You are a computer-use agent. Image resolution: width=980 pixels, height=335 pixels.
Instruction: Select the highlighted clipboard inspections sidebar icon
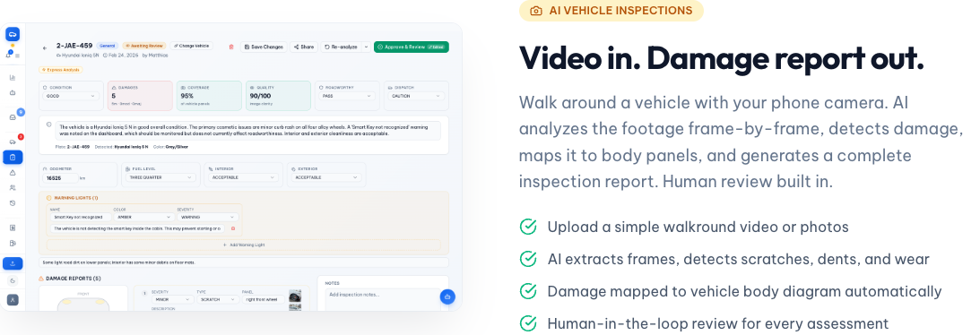point(13,158)
